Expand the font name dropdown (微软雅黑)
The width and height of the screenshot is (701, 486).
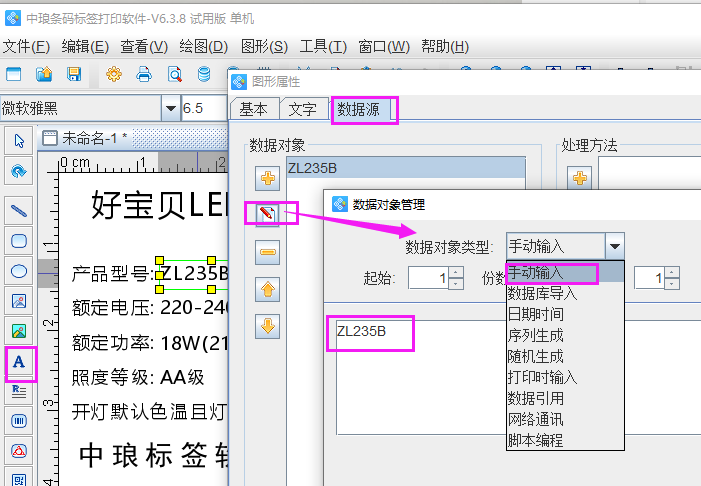point(169,108)
